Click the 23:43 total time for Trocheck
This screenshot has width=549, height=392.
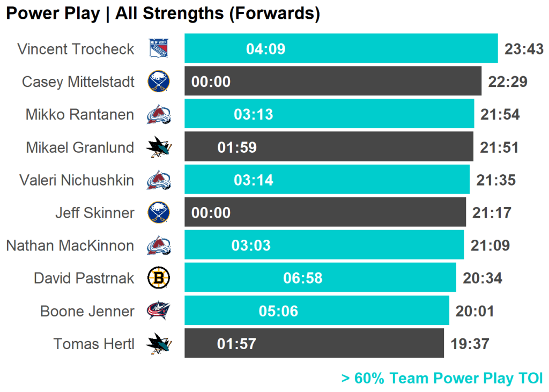point(524,49)
